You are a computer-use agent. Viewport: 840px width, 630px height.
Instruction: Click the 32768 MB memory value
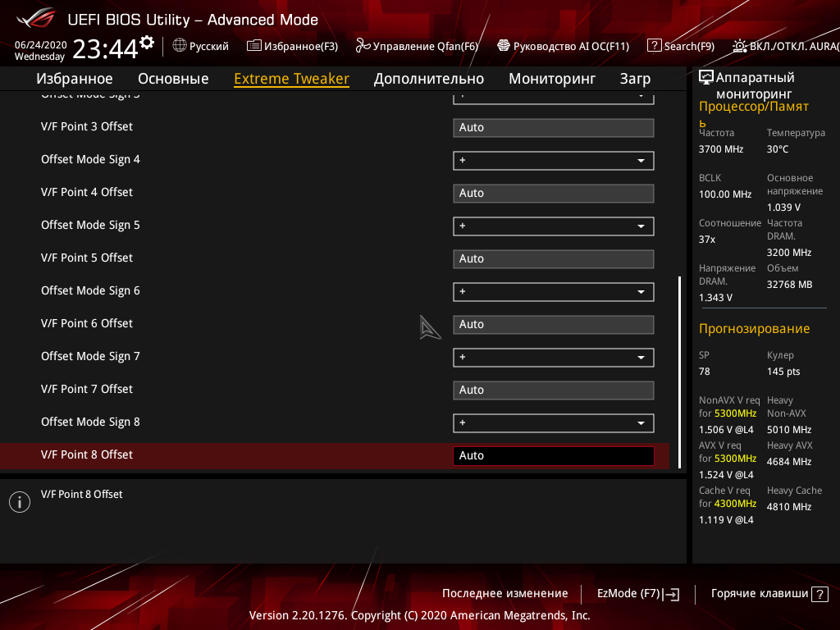tap(790, 285)
